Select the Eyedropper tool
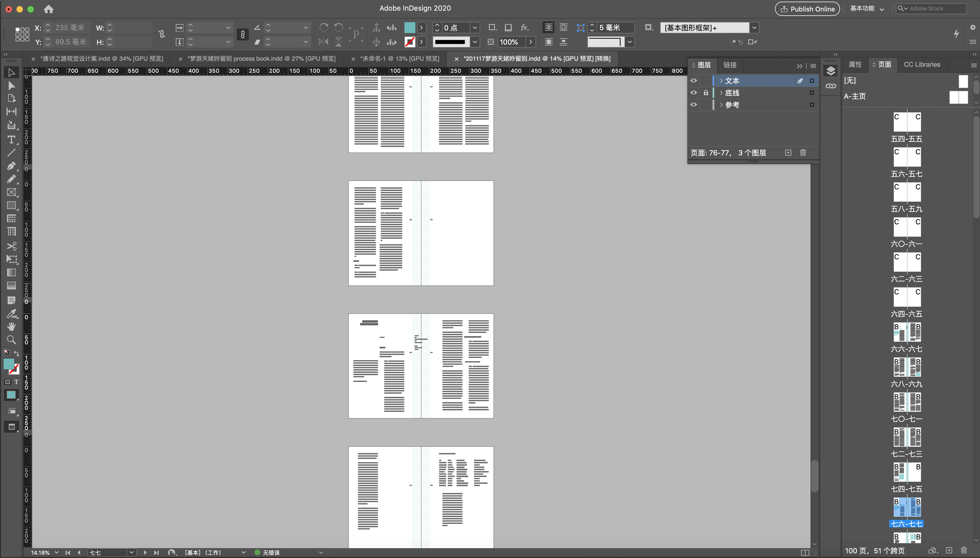Screen dimensions: 980x558 [x=11, y=313]
